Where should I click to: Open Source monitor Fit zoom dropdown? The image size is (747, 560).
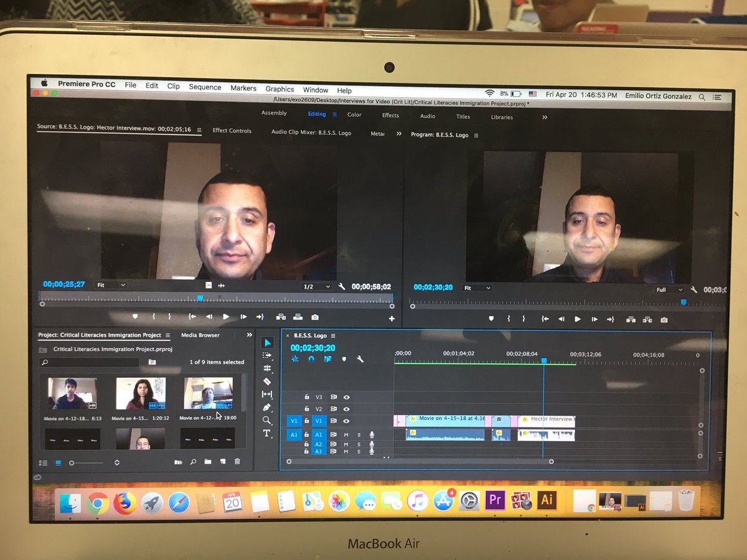[x=111, y=285]
